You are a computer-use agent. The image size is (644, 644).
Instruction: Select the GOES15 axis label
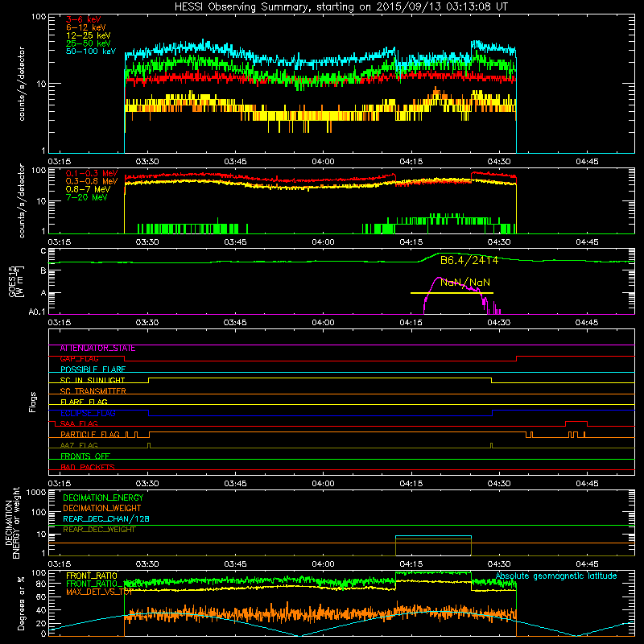tap(14, 282)
